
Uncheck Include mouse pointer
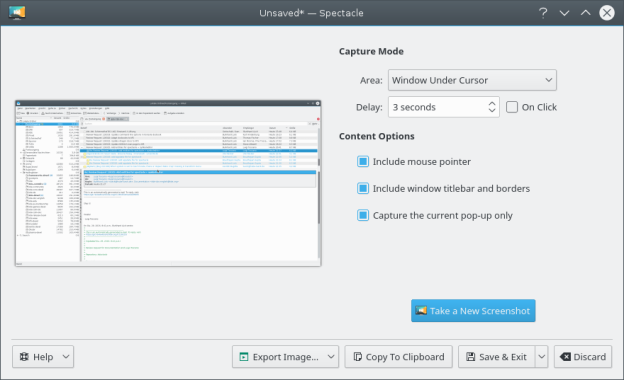[x=363, y=162]
